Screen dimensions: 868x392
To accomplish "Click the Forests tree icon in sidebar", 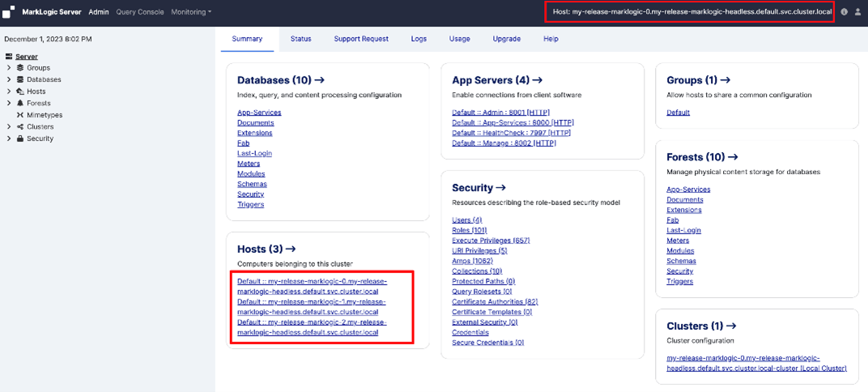I will pos(20,104).
